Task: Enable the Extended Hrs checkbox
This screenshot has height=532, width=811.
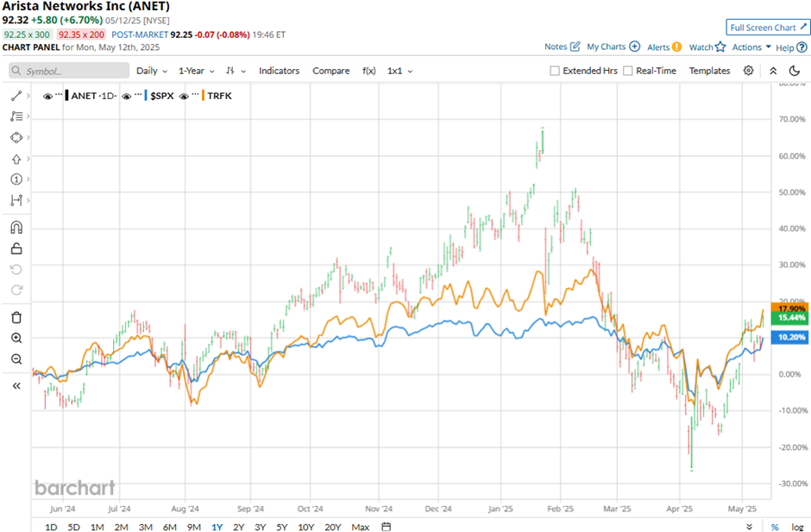Action: pos(555,71)
